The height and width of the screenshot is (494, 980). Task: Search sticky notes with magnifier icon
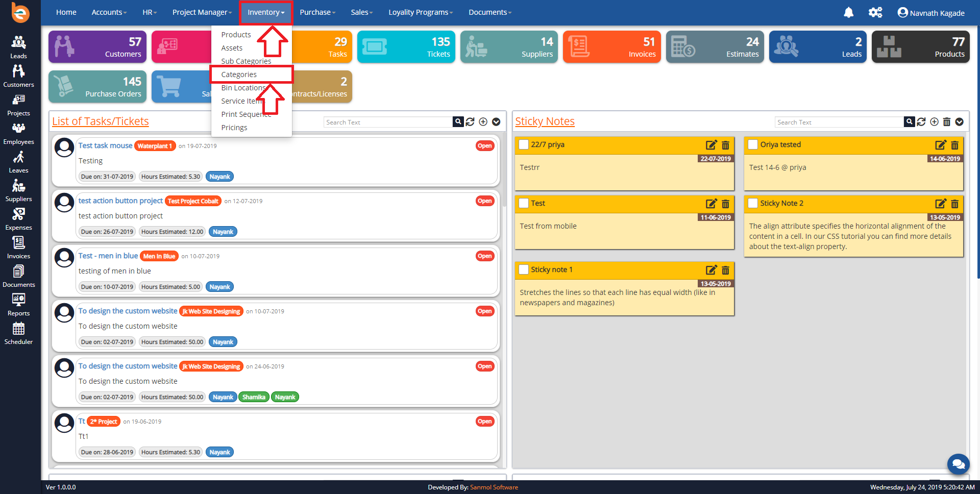[x=909, y=122]
